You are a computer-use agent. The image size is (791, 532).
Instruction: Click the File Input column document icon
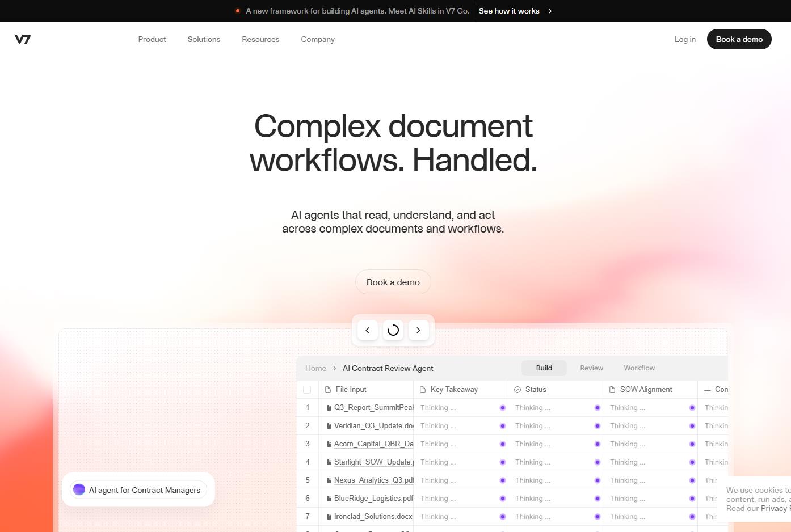point(328,390)
